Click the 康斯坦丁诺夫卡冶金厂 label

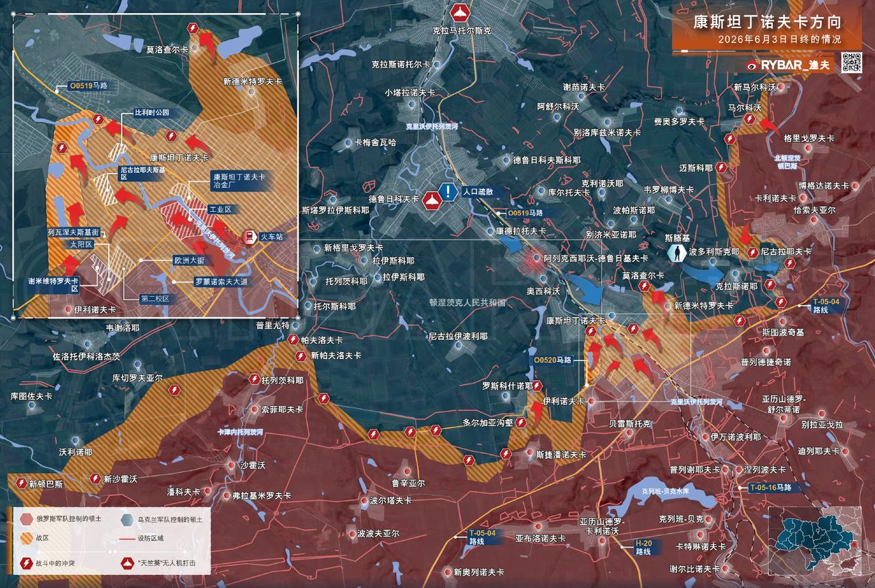tap(239, 180)
